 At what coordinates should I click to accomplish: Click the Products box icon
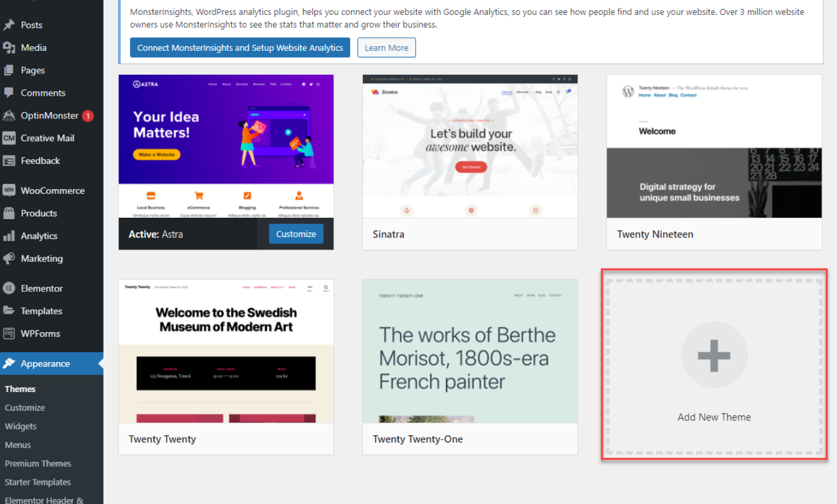(9, 214)
